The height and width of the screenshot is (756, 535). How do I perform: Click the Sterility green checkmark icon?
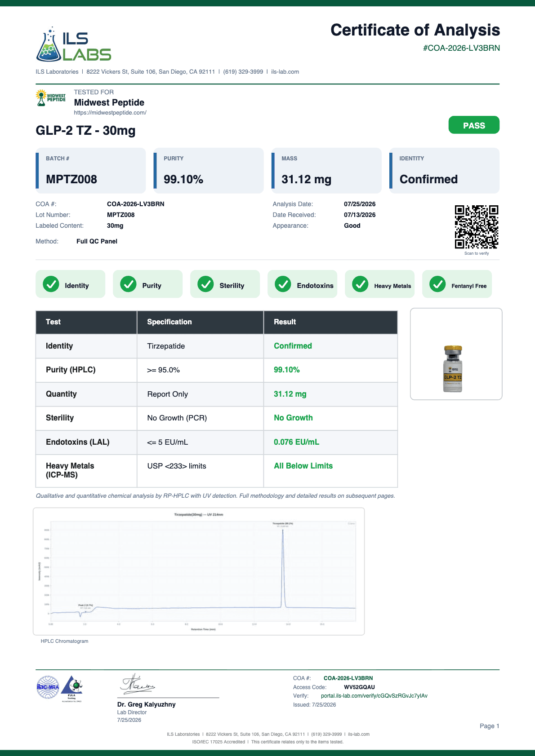point(205,284)
